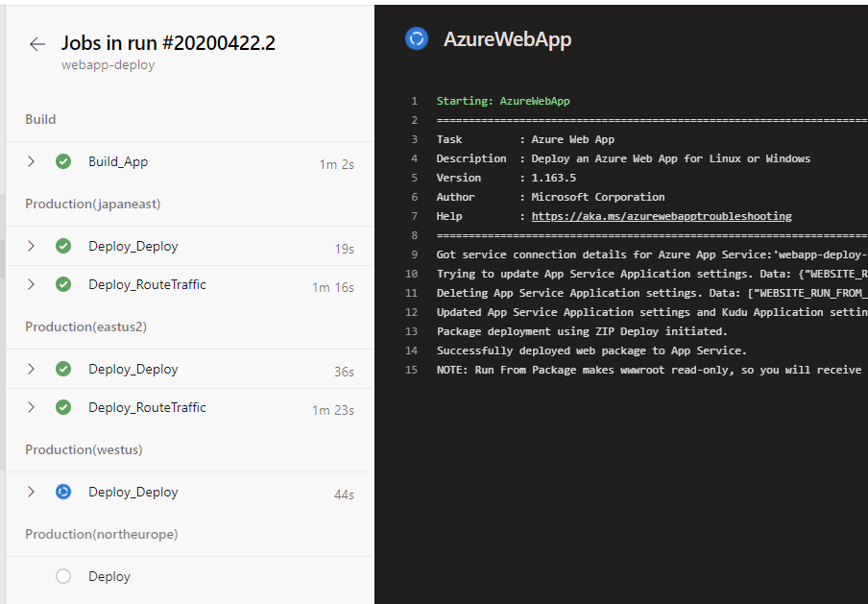This screenshot has width=868, height=604.
Task: Expand Deploy_RouteTraffic under Production(japaneast)
Action: pyautogui.click(x=31, y=284)
